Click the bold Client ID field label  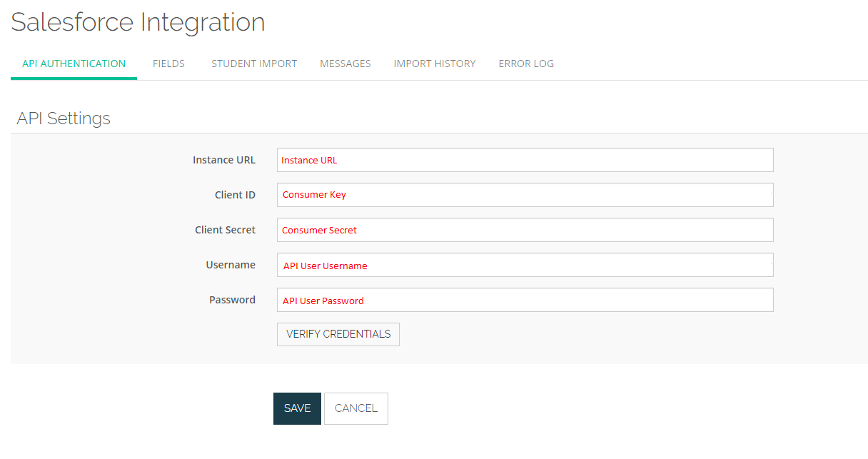click(235, 195)
